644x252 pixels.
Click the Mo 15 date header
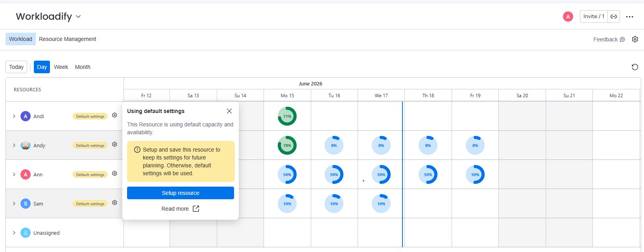point(287,95)
